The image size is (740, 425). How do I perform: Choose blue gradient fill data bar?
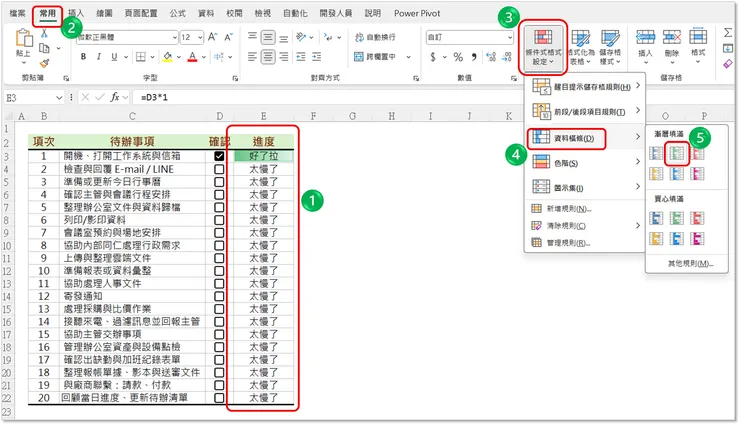click(x=656, y=153)
